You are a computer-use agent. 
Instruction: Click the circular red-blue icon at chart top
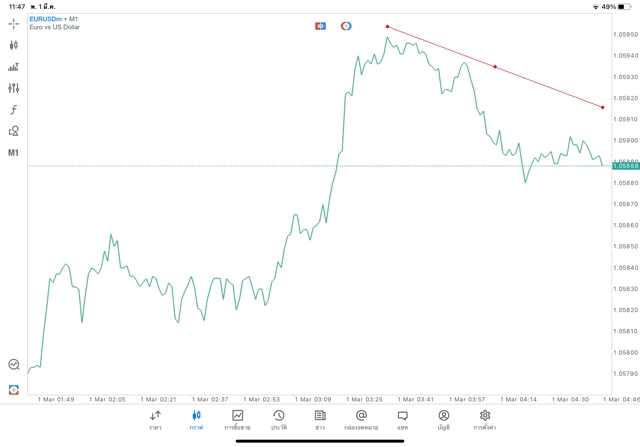coord(346,26)
